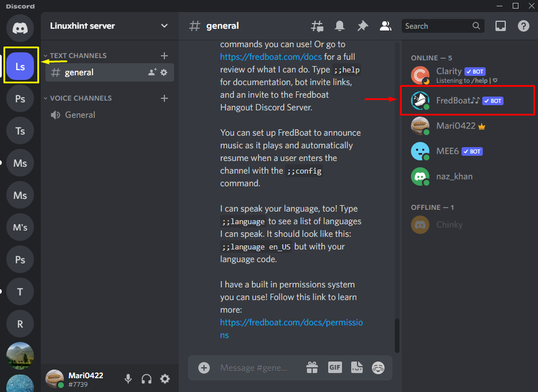Open the sticker picker
Viewport: 538px width, 392px height.
click(357, 368)
